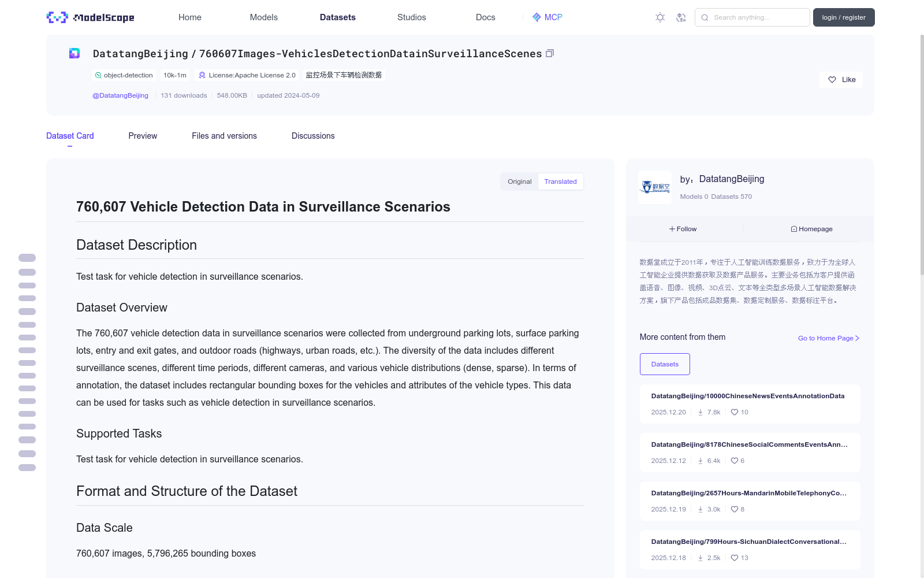
Task: Select the Datasets filter under More content
Action: 665,364
